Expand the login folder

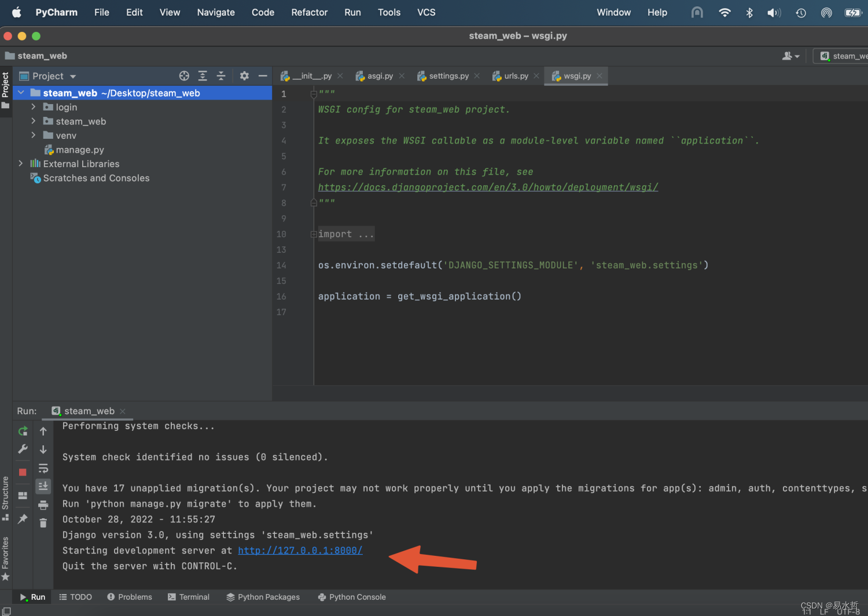34,107
